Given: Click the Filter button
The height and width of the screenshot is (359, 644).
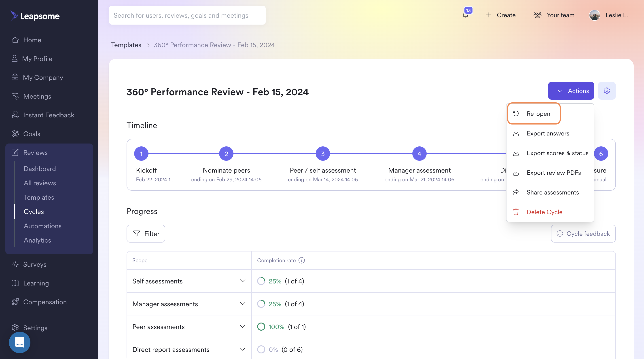Looking at the screenshot, I should (x=146, y=234).
